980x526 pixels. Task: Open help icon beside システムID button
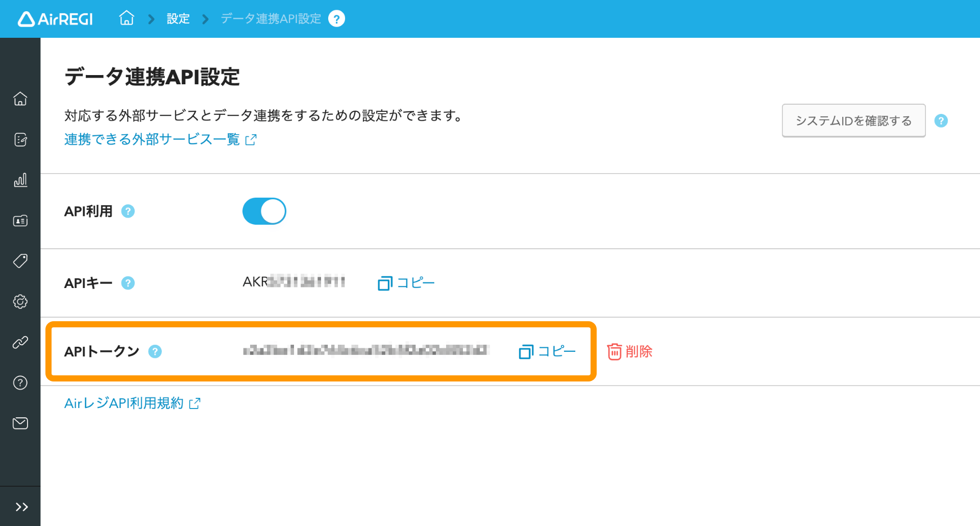(x=941, y=121)
